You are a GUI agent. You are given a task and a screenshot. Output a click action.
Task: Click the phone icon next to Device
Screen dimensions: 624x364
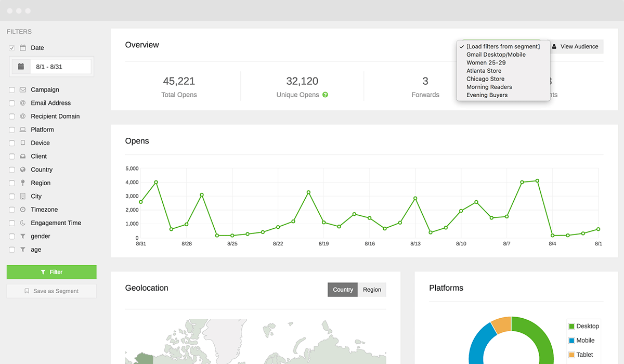(x=23, y=143)
